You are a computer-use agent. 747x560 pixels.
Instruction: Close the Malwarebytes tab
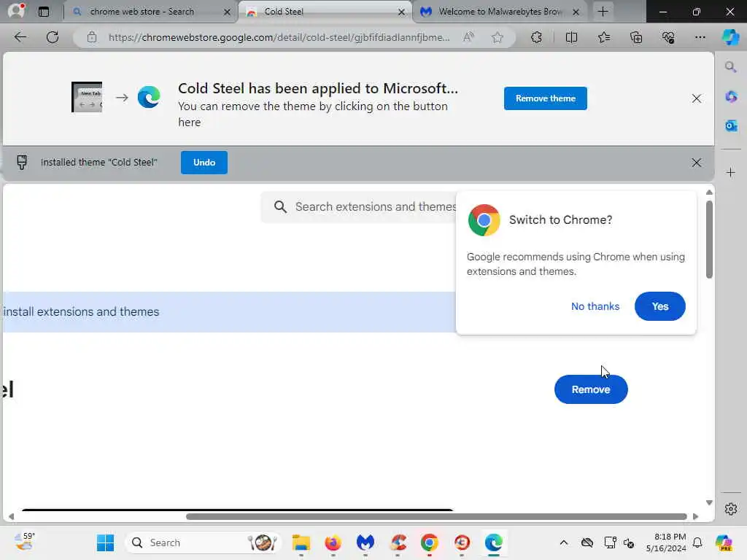(576, 12)
